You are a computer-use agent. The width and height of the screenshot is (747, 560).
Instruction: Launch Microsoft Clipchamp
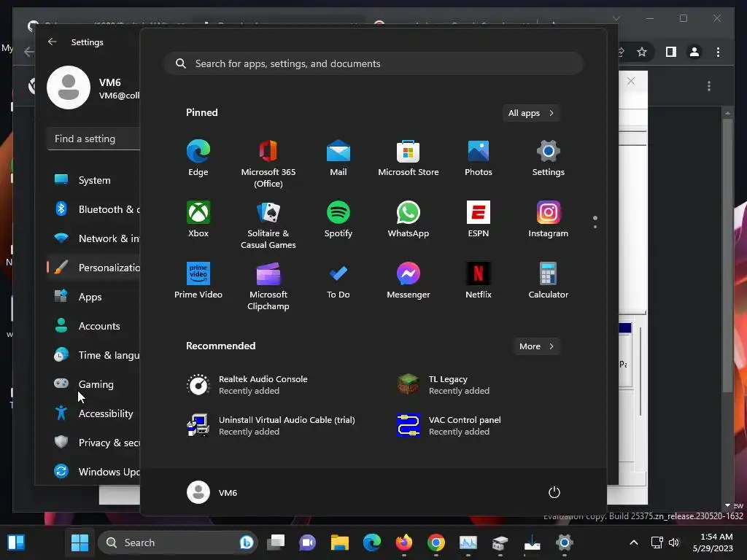268,286
